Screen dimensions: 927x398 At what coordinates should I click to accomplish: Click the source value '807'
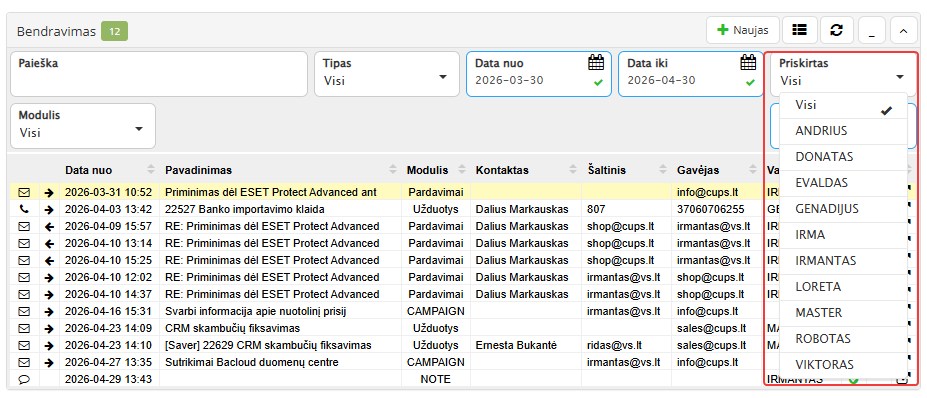coord(596,209)
